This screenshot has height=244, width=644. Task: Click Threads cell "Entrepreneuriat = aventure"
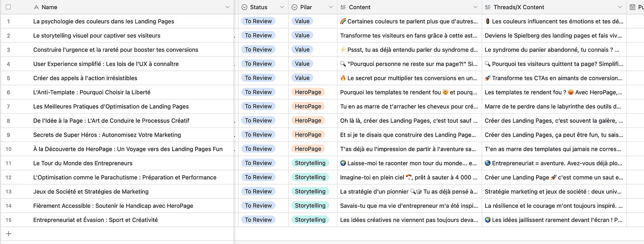554,163
